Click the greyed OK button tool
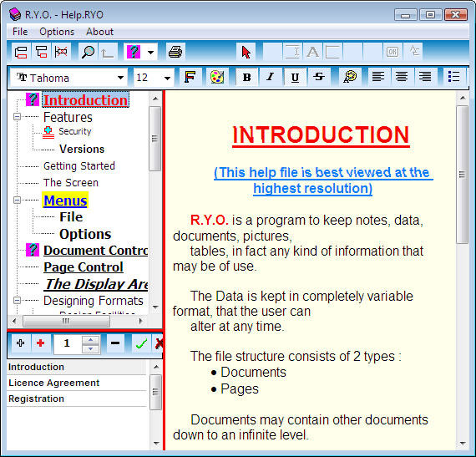 (392, 52)
